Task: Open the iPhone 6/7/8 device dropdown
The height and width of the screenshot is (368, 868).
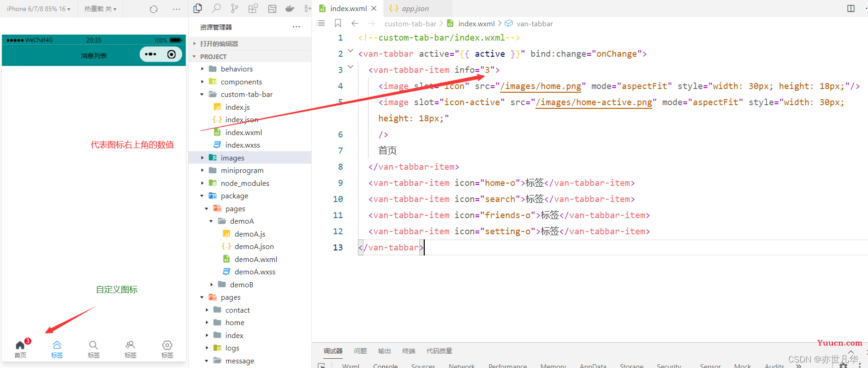Action: point(39,9)
